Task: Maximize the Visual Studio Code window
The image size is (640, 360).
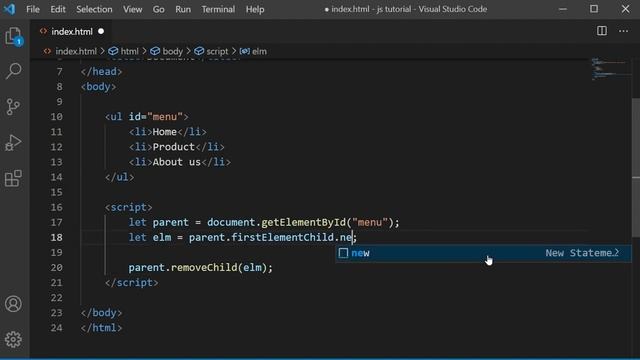Action: 594,9
